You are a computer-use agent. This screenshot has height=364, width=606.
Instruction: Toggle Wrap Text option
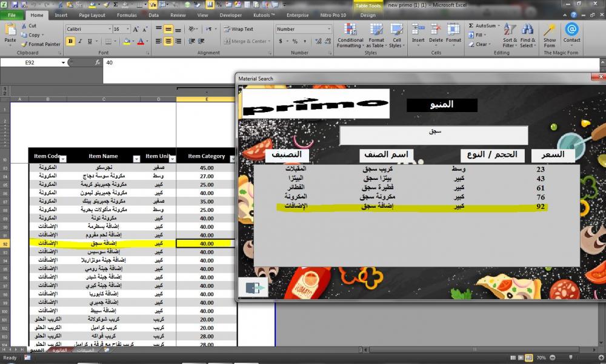pos(238,29)
